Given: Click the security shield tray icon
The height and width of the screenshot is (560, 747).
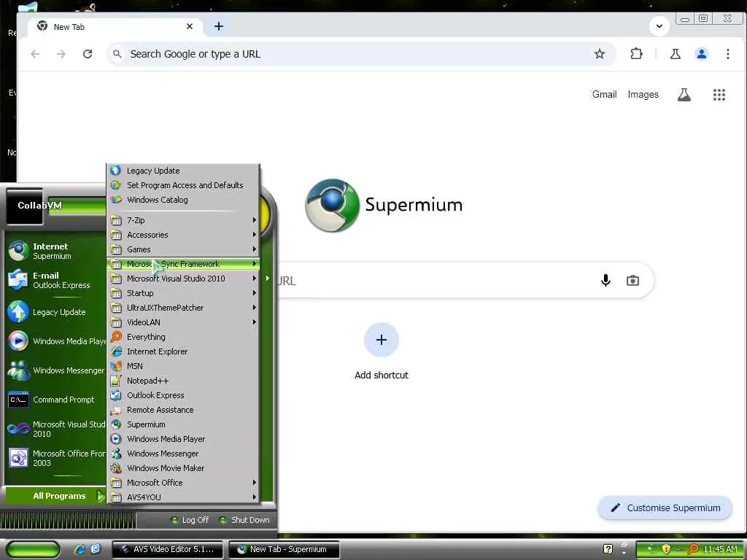Looking at the screenshot, I should click(x=666, y=549).
